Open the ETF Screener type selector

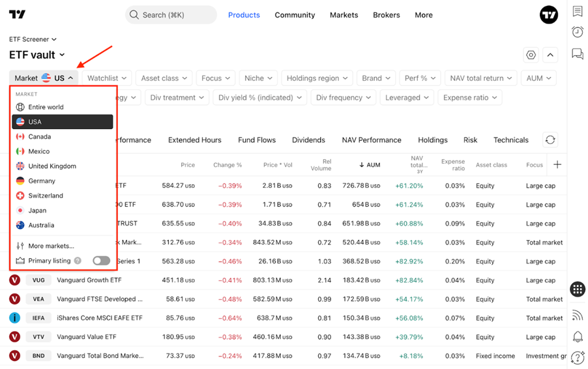click(x=33, y=39)
